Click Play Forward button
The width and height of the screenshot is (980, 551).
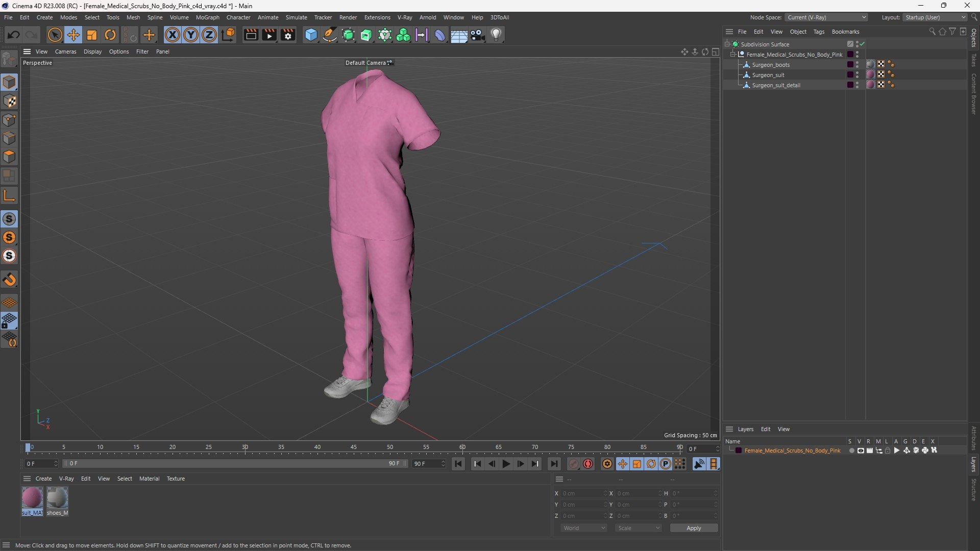[x=506, y=464]
